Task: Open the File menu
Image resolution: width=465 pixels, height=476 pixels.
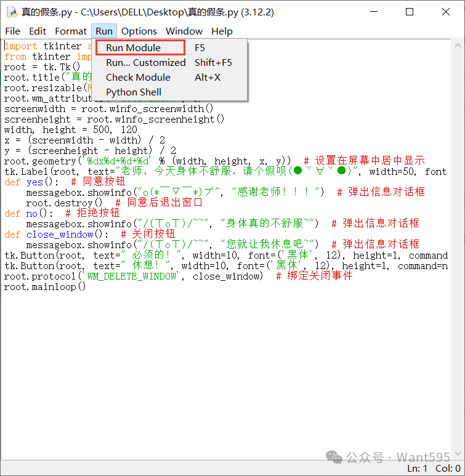Action: pyautogui.click(x=12, y=31)
